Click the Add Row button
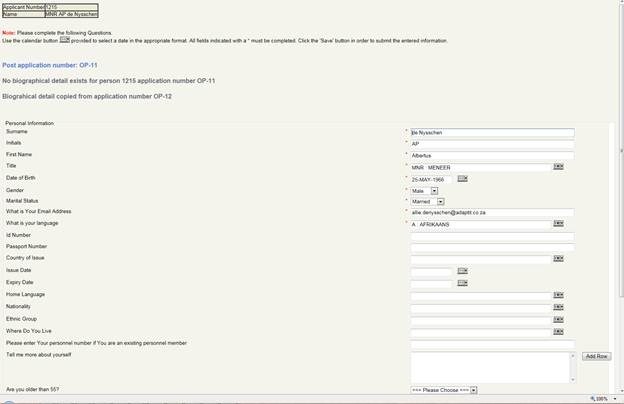Viewport: 624px width, 404px height. pyautogui.click(x=596, y=356)
